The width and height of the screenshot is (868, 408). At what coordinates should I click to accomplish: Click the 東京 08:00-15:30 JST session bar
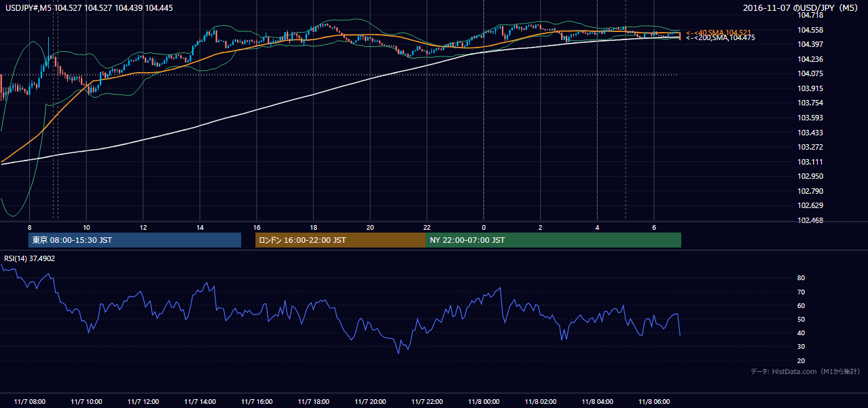pos(134,240)
